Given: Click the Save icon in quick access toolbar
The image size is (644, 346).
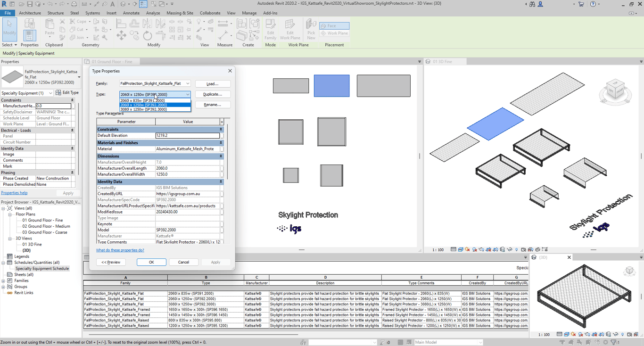Looking at the screenshot, I should pyautogui.click(x=30, y=4).
